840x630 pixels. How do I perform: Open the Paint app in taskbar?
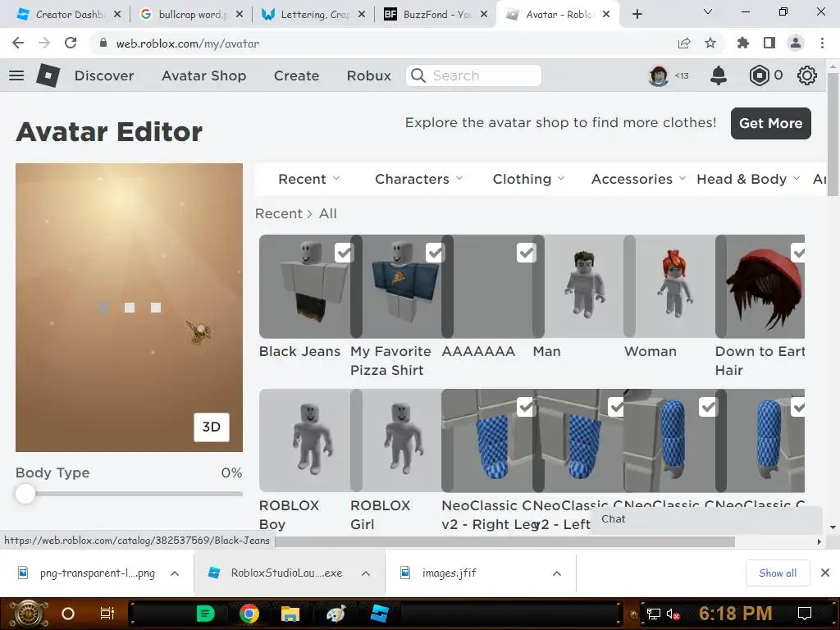[336, 614]
